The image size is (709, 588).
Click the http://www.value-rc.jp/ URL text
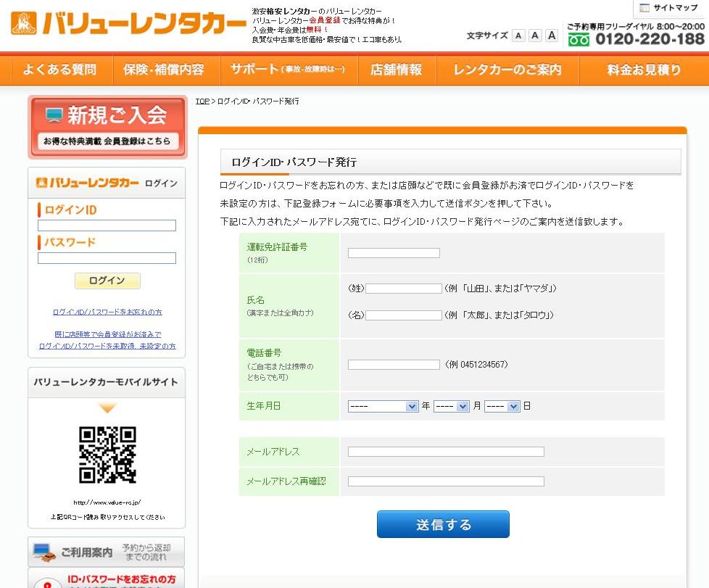point(107,502)
